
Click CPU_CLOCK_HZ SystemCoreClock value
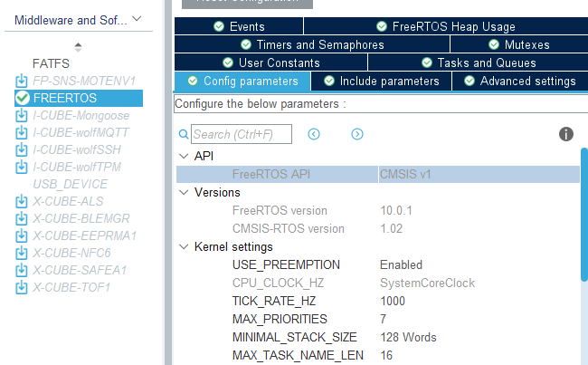tap(428, 283)
